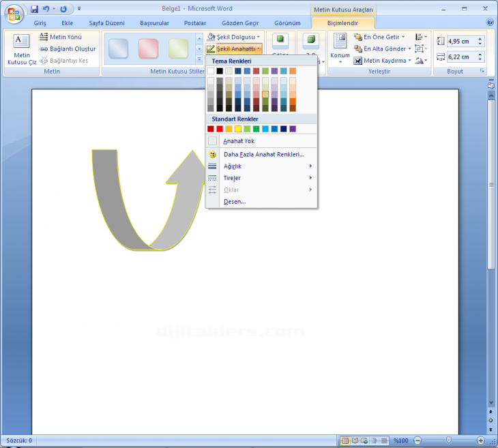Open the Konum position menu
The image size is (498, 448).
340,48
